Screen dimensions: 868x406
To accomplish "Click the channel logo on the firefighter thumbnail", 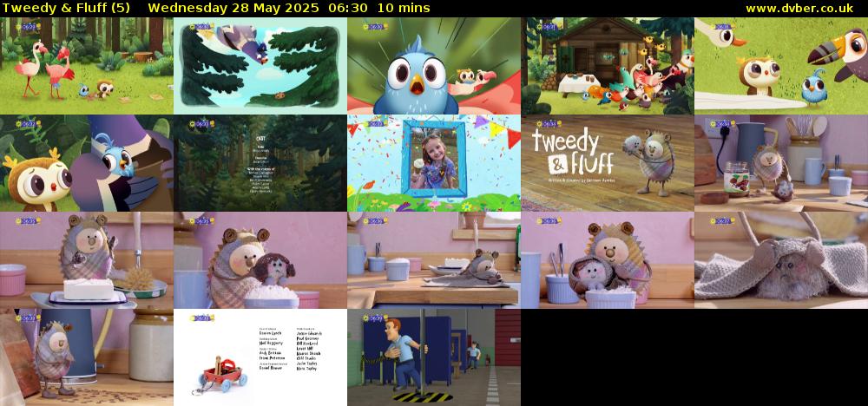I will 375,318.
